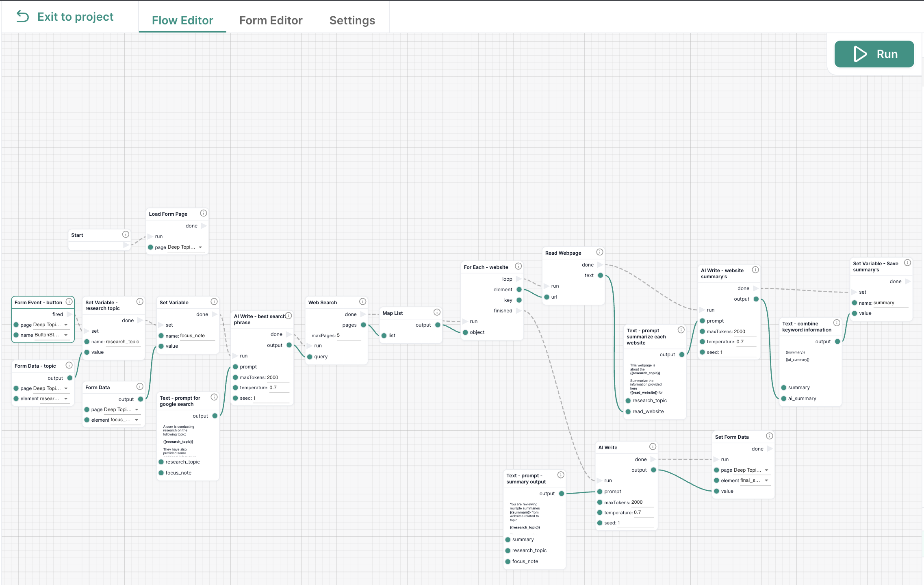Viewport: 924px width, 585px height.
Task: Open info icon on Map List node
Action: coord(437,312)
